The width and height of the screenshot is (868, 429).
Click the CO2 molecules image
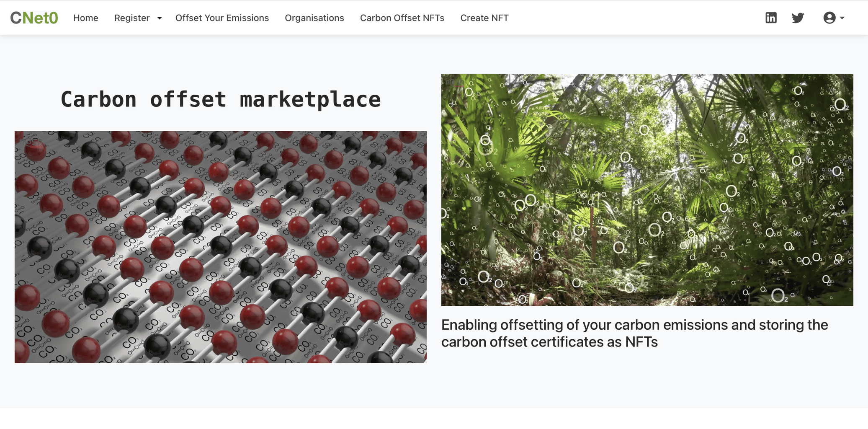[221, 247]
